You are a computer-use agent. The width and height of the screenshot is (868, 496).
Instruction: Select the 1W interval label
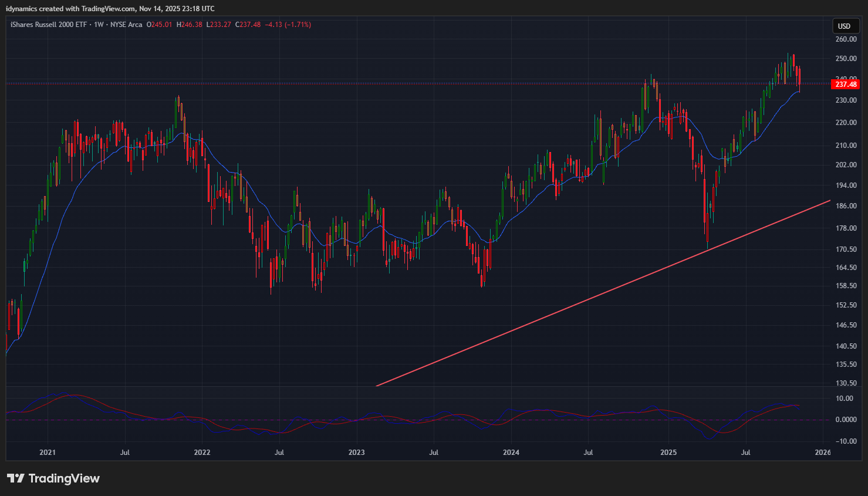(x=99, y=25)
